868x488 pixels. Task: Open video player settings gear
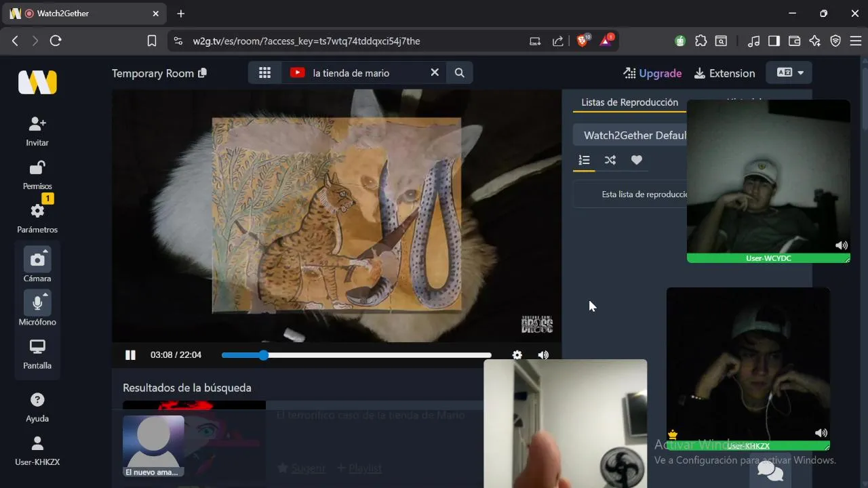tap(517, 355)
